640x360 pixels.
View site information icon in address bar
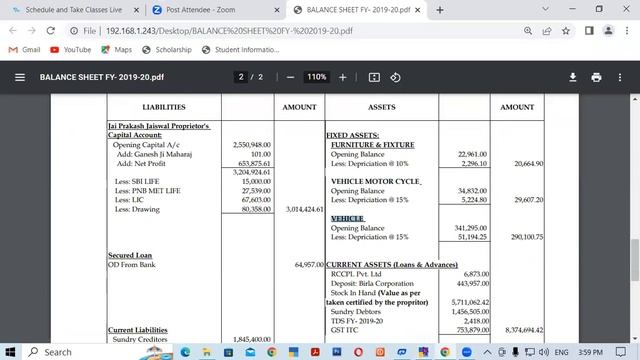pos(74,31)
